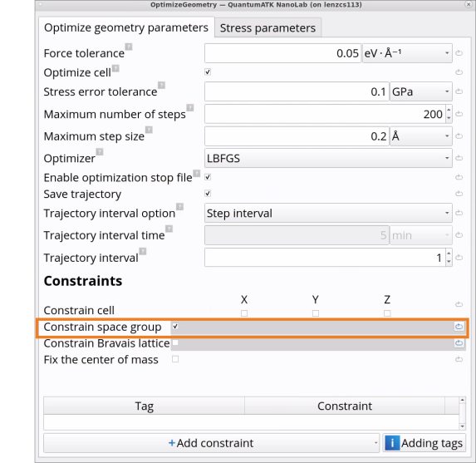Open the GPa unit dropdown
476x463 pixels.
(420, 91)
